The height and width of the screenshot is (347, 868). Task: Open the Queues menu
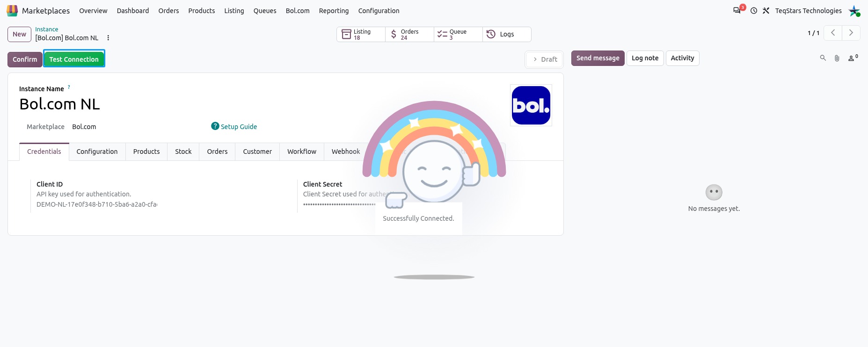pyautogui.click(x=265, y=11)
